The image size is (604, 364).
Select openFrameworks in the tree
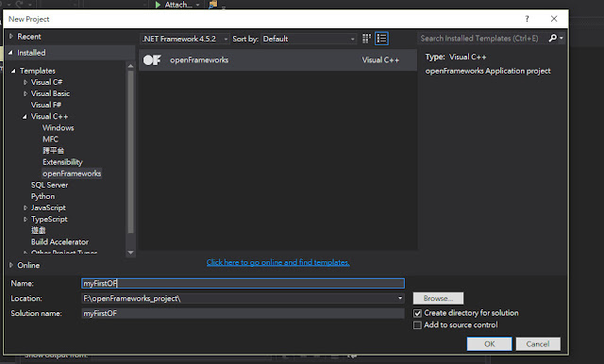(72, 174)
